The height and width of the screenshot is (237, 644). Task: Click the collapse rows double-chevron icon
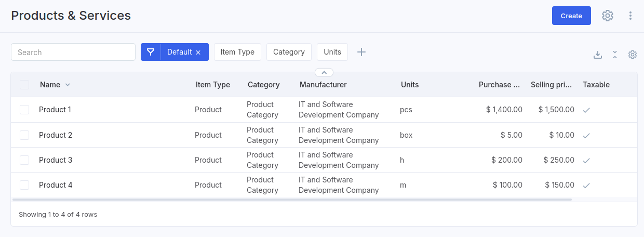point(615,55)
